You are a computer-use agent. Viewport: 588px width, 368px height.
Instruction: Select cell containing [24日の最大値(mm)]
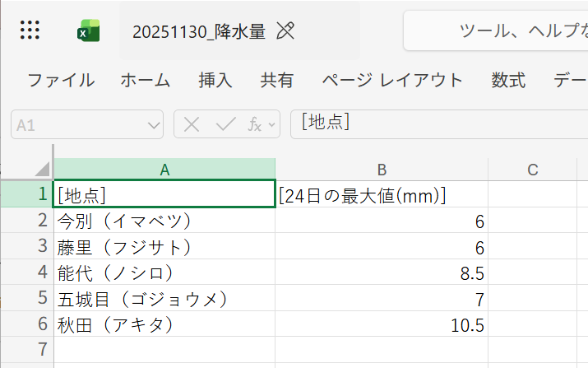click(382, 194)
